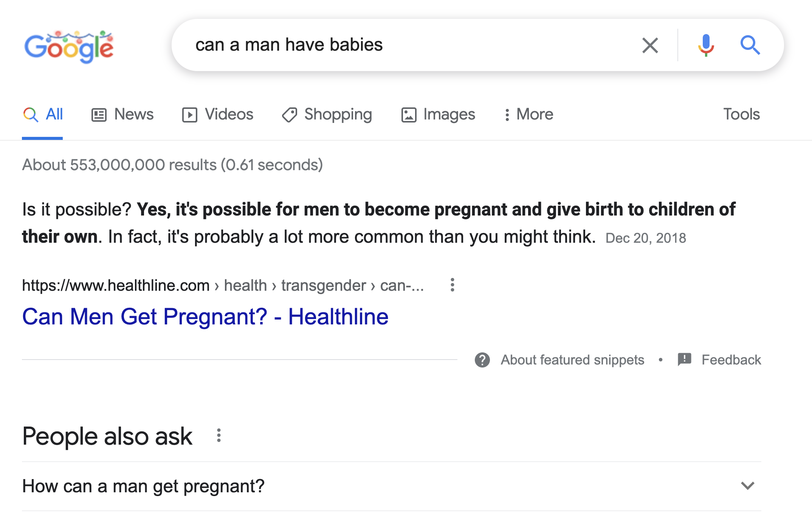Open the More search categories menu
This screenshot has width=812, height=518.
click(x=529, y=114)
